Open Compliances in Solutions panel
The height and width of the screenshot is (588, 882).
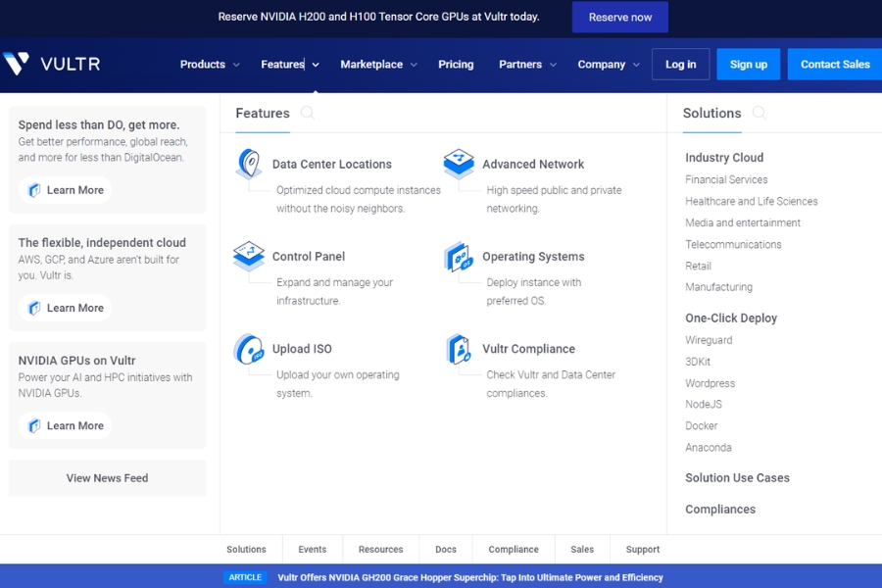[x=720, y=510]
